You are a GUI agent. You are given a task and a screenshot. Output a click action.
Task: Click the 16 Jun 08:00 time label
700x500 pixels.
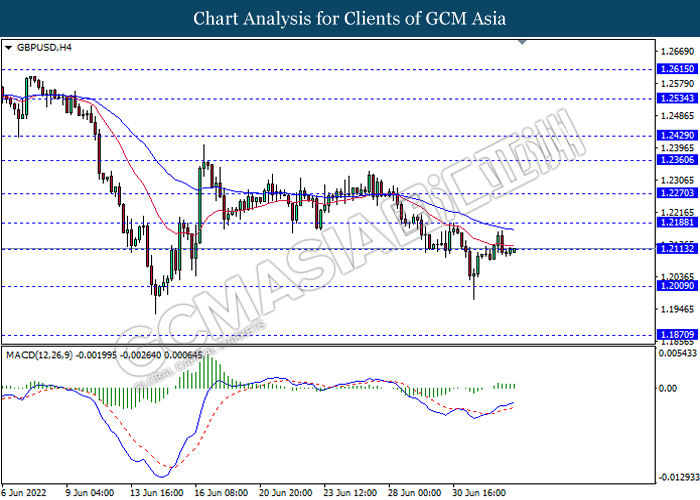click(x=221, y=493)
